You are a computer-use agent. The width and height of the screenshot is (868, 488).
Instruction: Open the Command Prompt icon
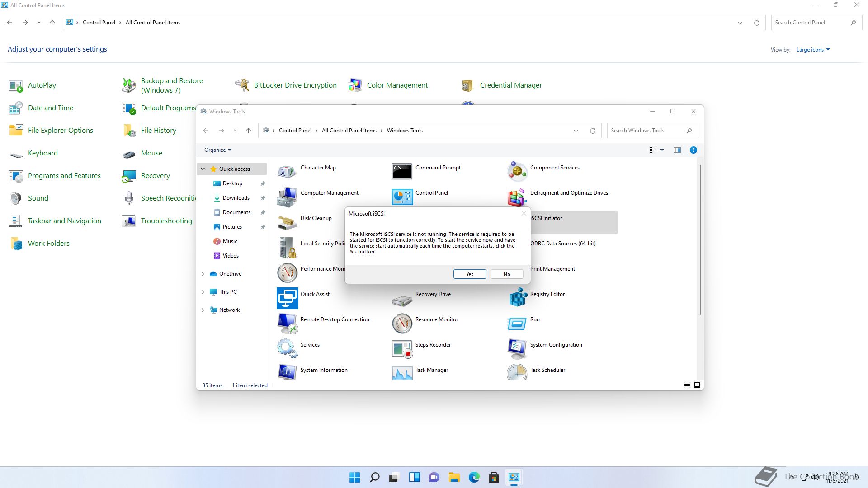(x=402, y=171)
